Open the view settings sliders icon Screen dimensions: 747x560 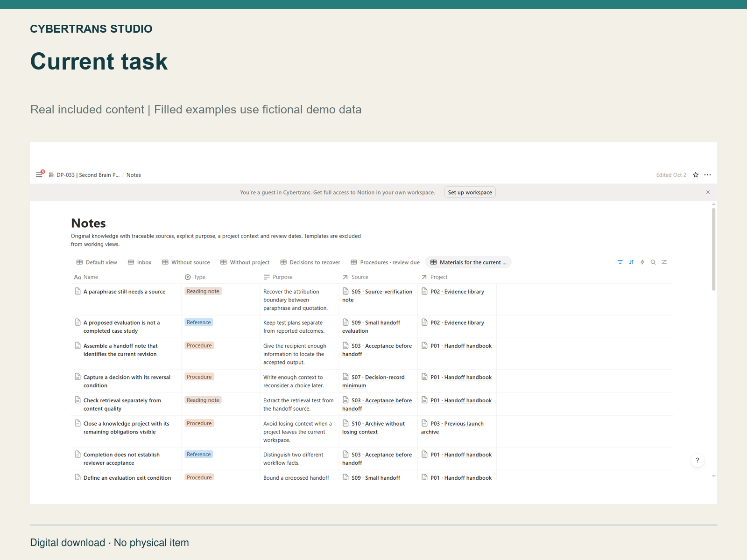664,262
